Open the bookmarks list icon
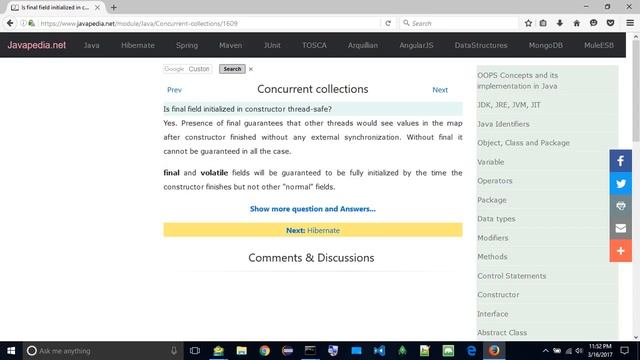 (x=543, y=23)
